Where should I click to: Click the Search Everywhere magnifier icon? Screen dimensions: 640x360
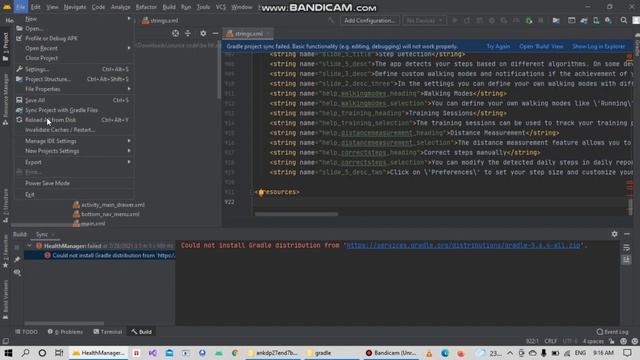(x=624, y=20)
